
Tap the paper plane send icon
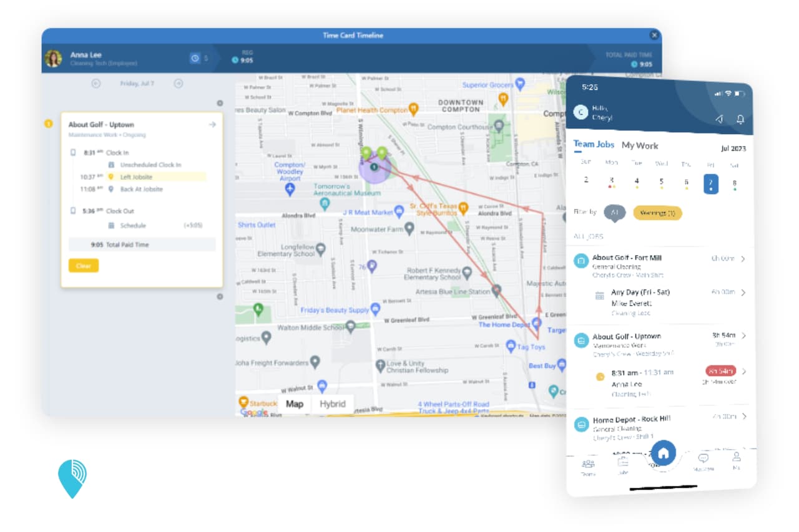click(x=719, y=119)
